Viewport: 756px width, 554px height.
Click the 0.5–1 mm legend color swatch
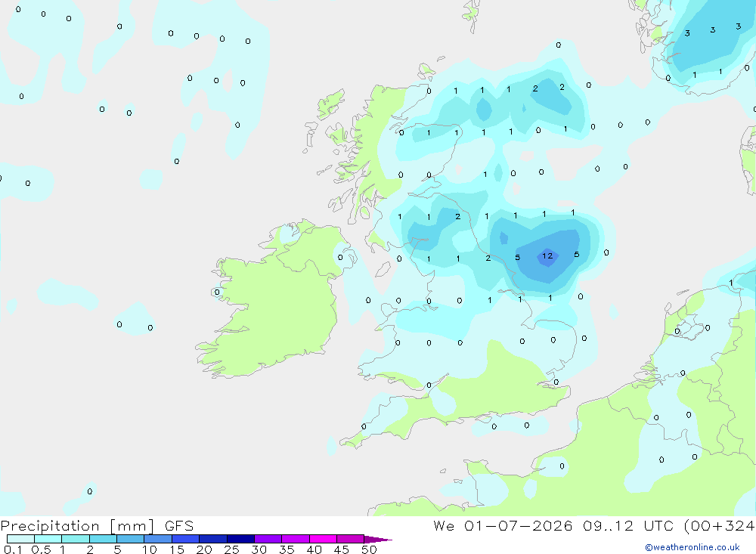click(48, 539)
